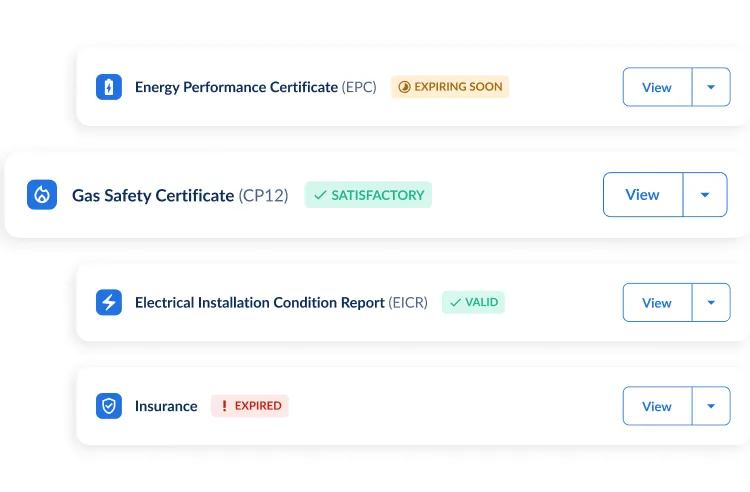The height and width of the screenshot is (492, 750).
Task: Click the Energy Performance Certificate (EPC) title
Action: point(255,87)
